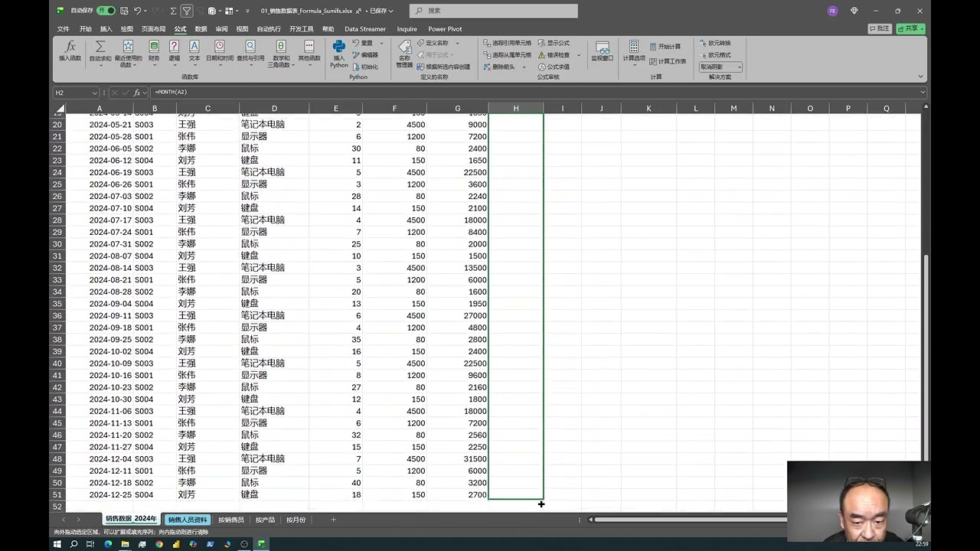Click the 搜索 box in title bar
The height and width of the screenshot is (551, 980).
pos(494,11)
